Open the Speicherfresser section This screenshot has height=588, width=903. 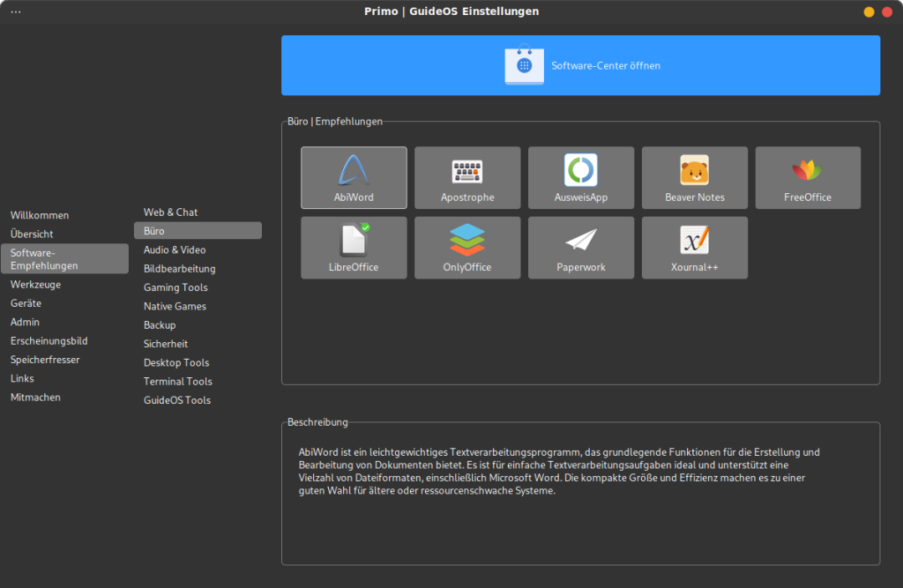point(45,360)
